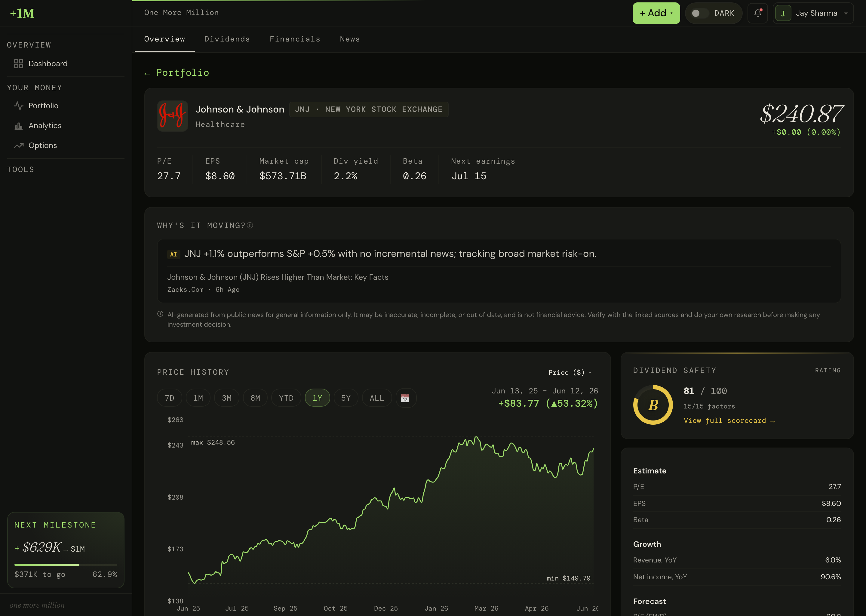Open the calendar date range picker
The image size is (866, 616).
[406, 398]
